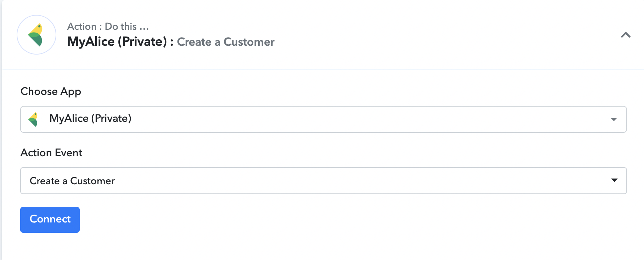Click the round MyAlice logo in the header
This screenshot has width=644, height=260.
click(x=36, y=35)
